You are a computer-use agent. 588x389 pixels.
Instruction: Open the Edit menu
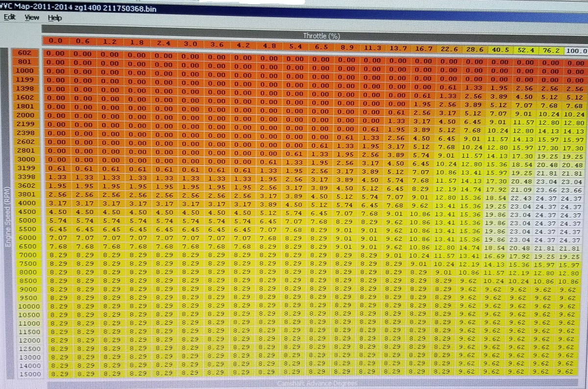[10, 17]
